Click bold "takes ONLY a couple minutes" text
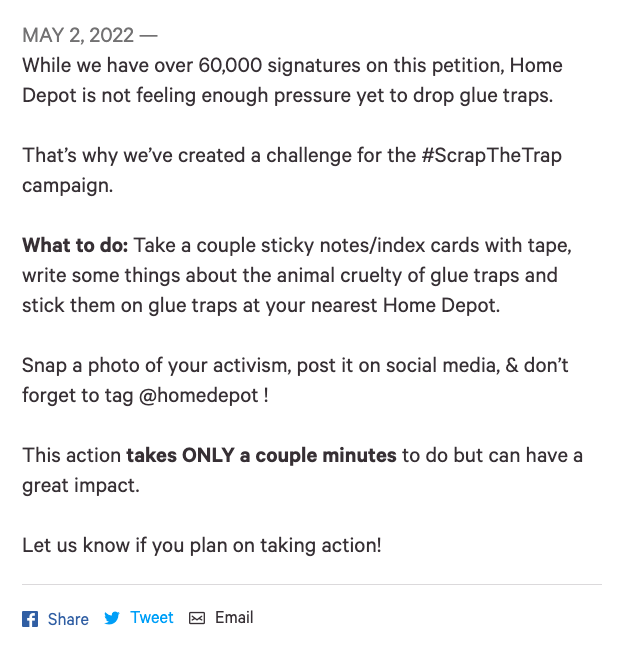This screenshot has height=648, width=637. tap(261, 455)
